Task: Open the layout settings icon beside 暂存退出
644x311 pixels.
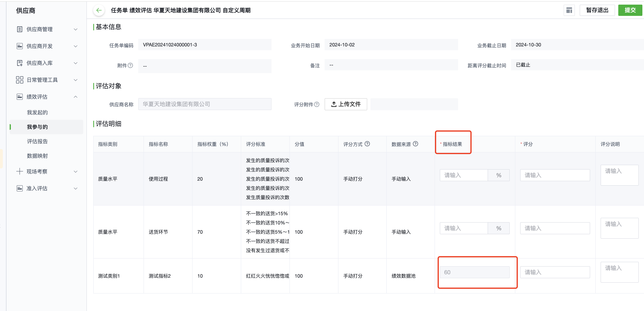Action: [569, 10]
